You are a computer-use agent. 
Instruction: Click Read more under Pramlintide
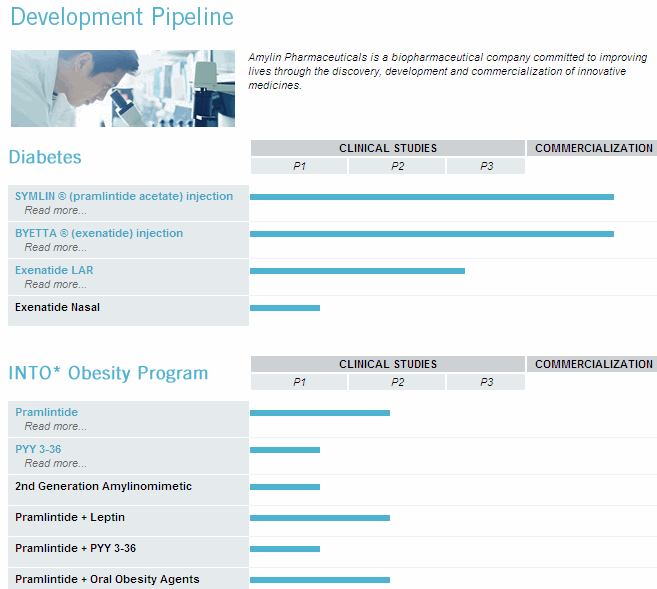pos(55,426)
